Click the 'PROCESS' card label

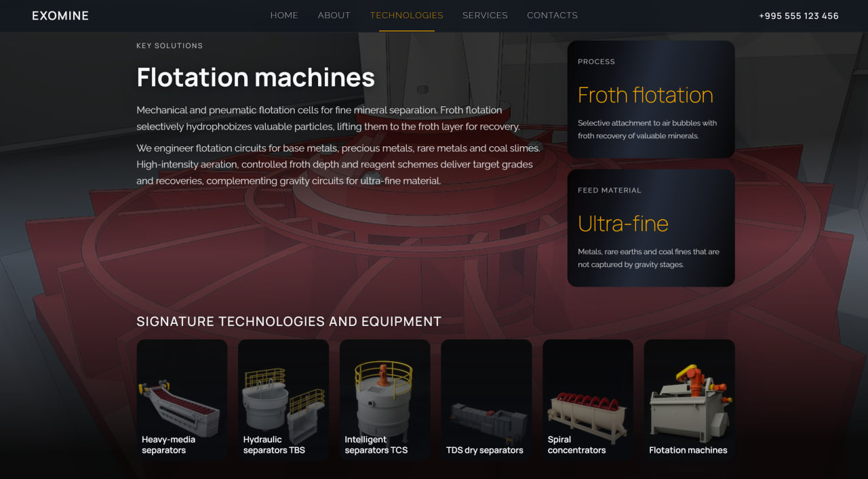pyautogui.click(x=597, y=62)
